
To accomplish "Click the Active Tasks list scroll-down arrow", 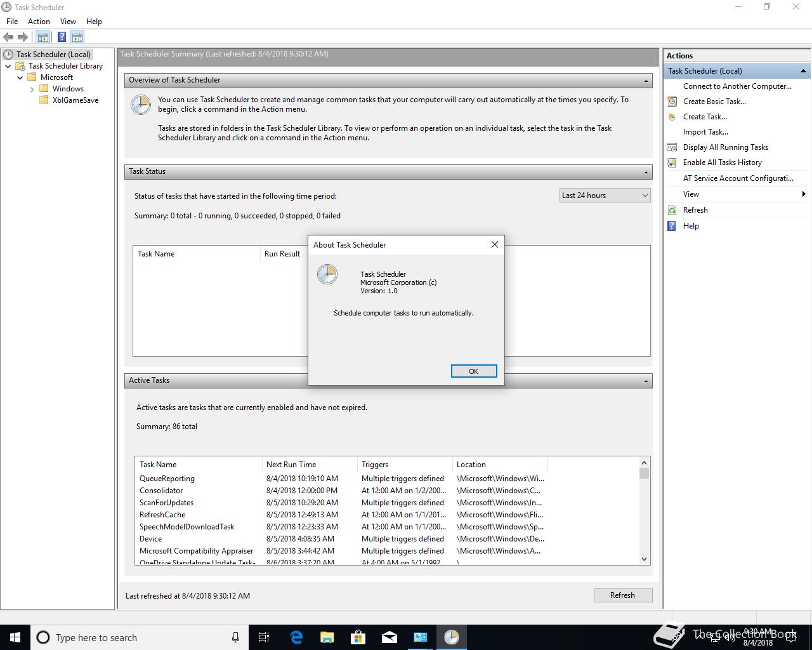I will 645,559.
